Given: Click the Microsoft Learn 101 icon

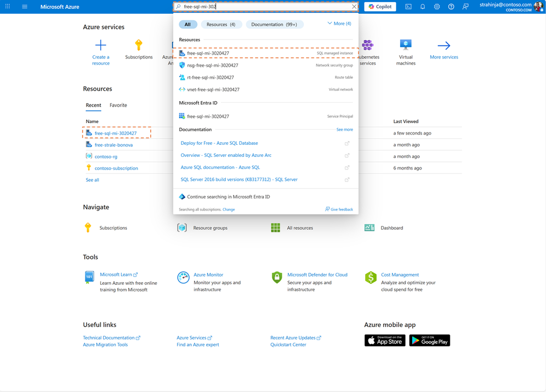Looking at the screenshot, I should pyautogui.click(x=89, y=277).
